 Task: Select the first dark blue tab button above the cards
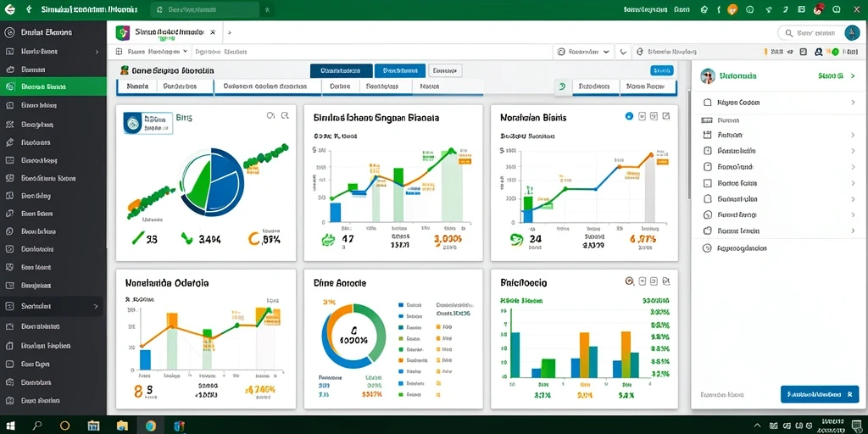tap(342, 71)
